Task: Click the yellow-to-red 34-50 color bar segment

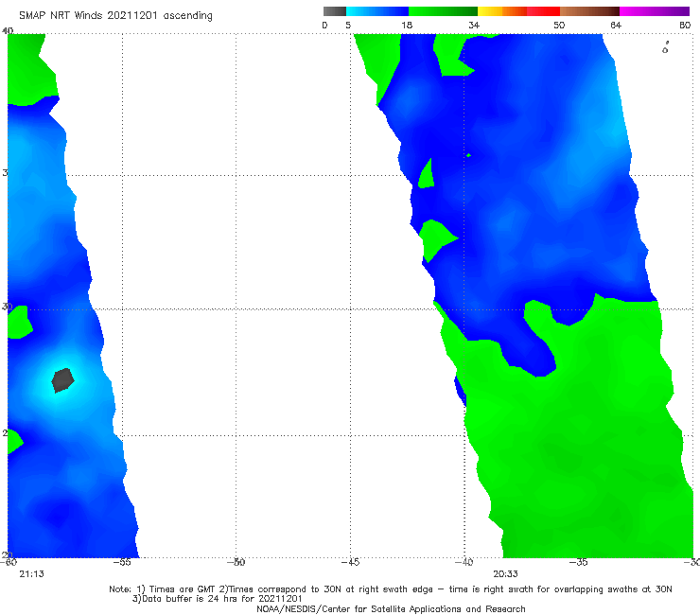Action: coord(518,11)
